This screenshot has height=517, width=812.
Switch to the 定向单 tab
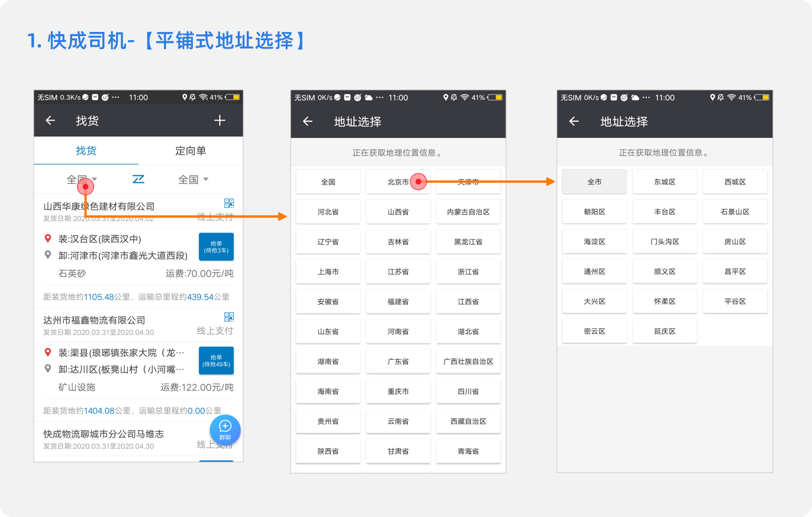click(191, 151)
